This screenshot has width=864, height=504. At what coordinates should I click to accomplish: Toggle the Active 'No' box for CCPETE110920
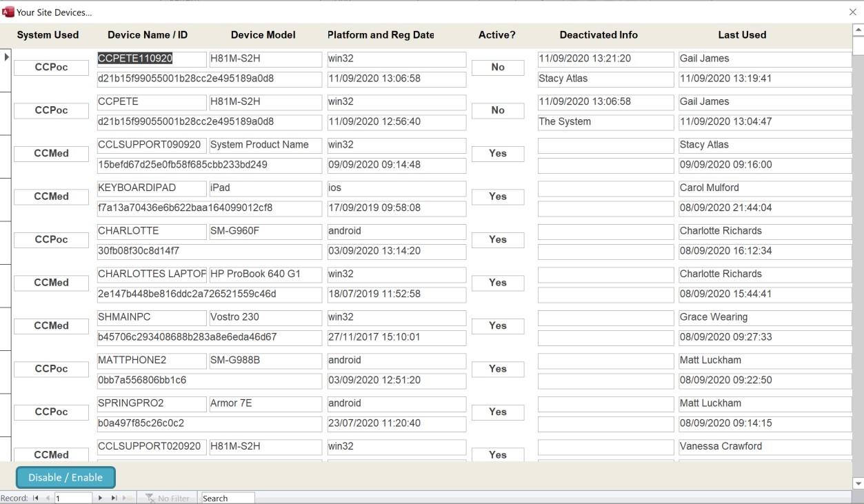coord(497,68)
